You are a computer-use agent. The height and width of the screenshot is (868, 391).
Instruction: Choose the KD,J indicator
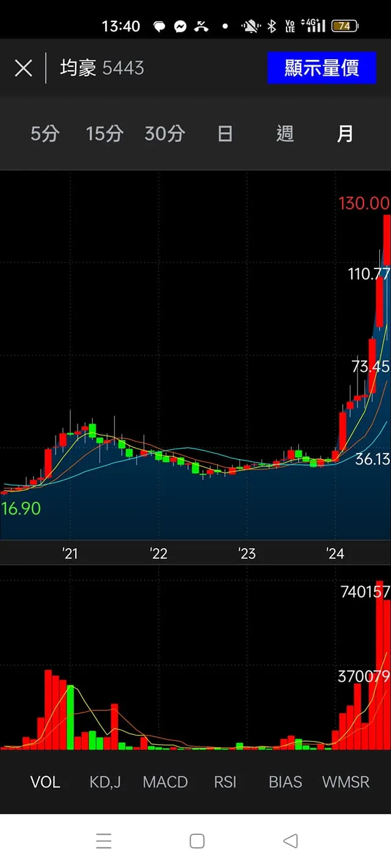pos(105,782)
